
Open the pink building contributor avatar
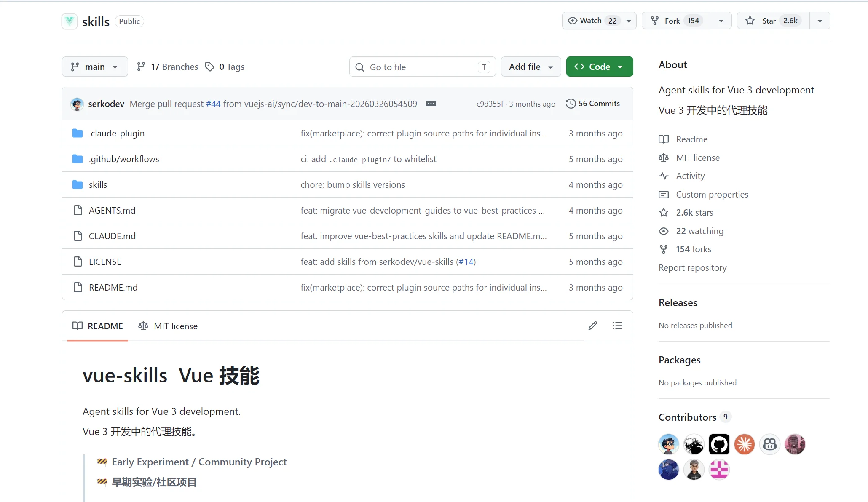pos(795,444)
